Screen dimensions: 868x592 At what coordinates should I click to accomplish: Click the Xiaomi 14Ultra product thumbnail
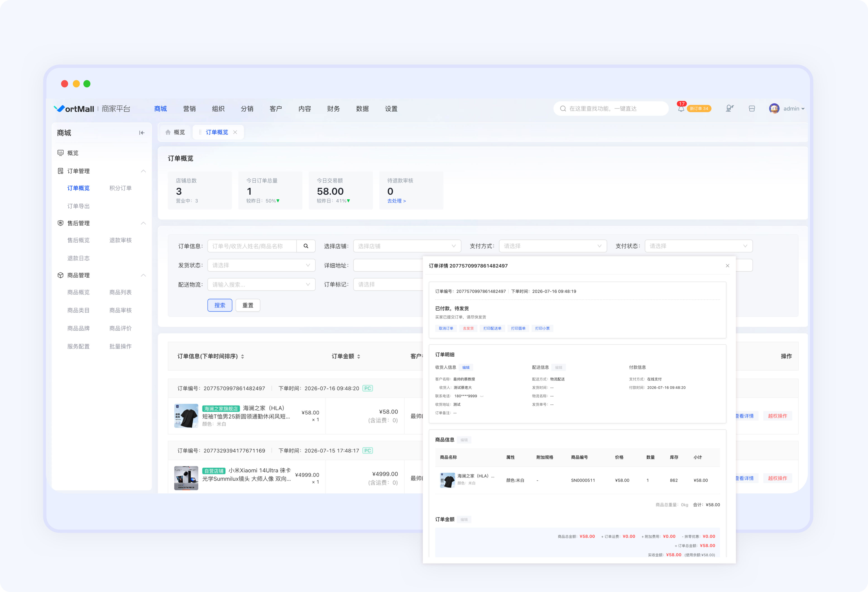(186, 478)
